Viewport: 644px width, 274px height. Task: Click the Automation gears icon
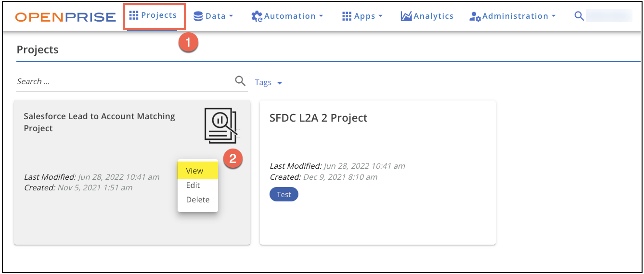pyautogui.click(x=257, y=16)
